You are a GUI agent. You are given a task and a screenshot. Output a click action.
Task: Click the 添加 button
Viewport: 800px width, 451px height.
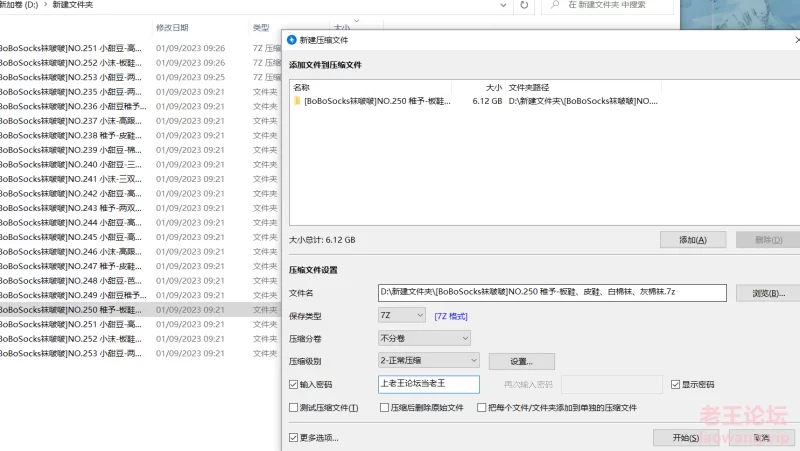(693, 240)
